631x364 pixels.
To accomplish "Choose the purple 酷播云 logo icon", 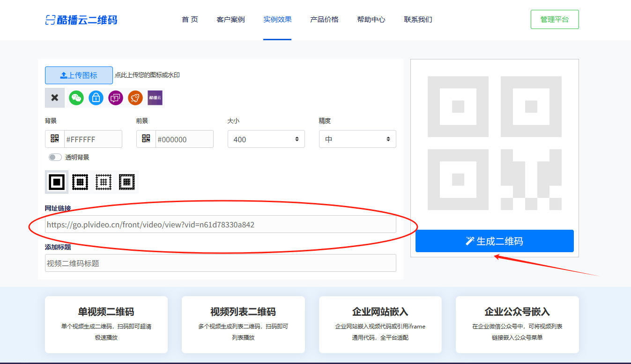I will (x=155, y=98).
